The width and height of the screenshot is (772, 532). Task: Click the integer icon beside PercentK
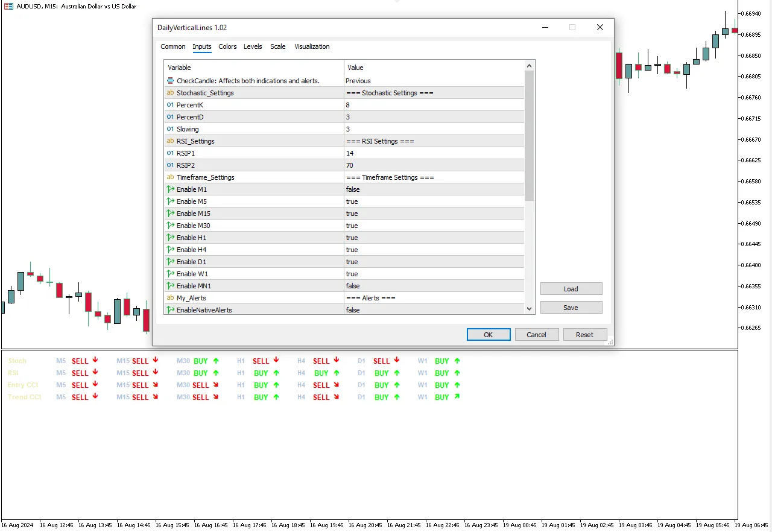(x=170, y=105)
